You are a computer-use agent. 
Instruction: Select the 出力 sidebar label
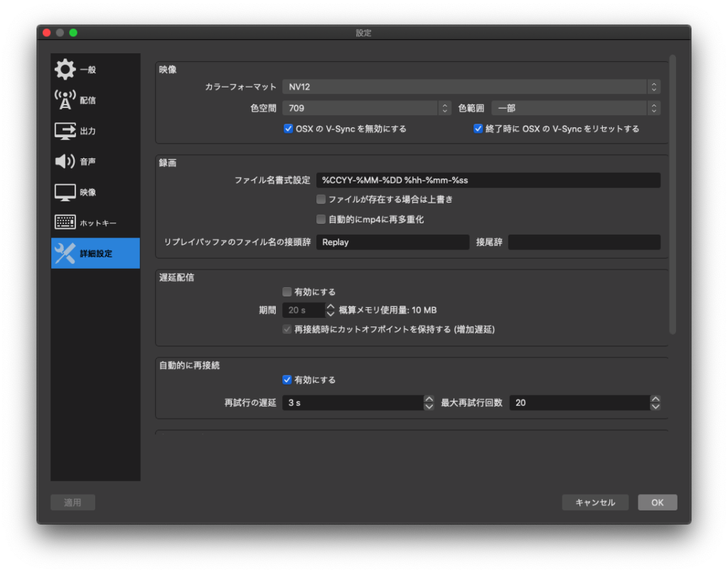point(87,131)
